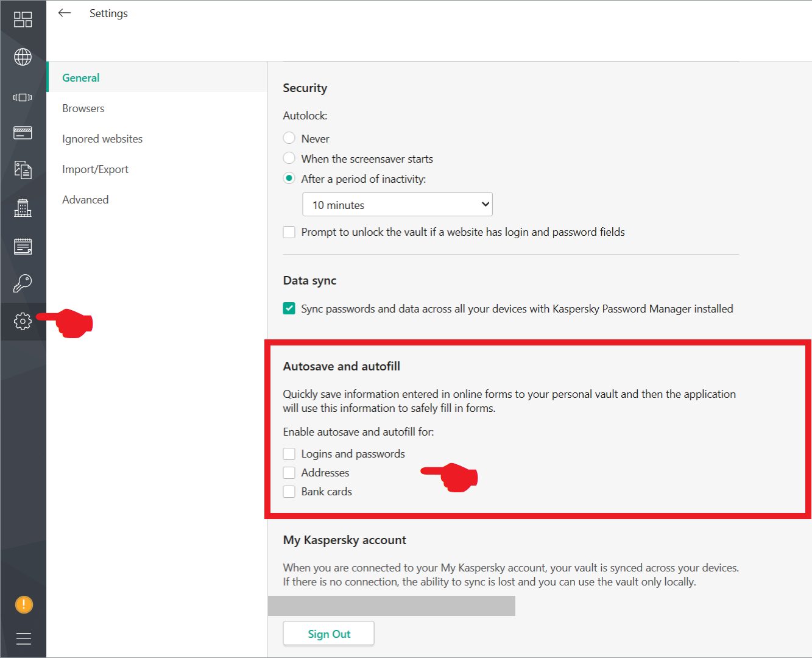Open the password key icon
This screenshot has width=812, height=658.
pos(23,283)
